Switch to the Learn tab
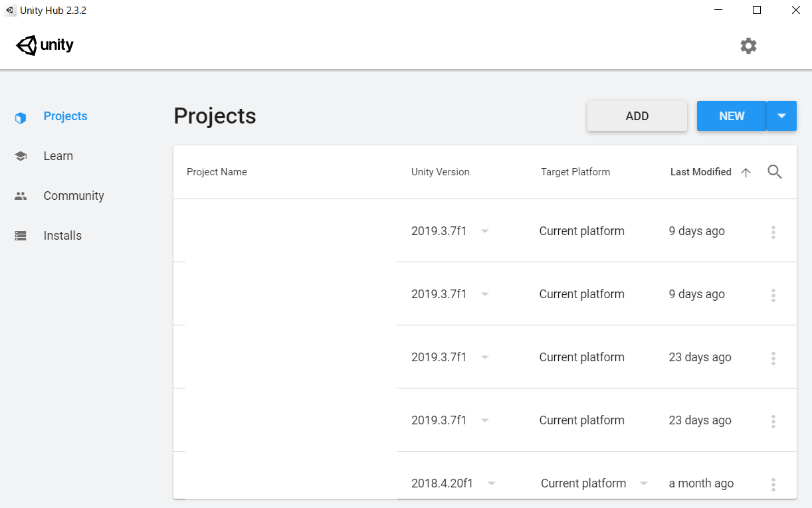Screen dimensions: 812x508 58,156
